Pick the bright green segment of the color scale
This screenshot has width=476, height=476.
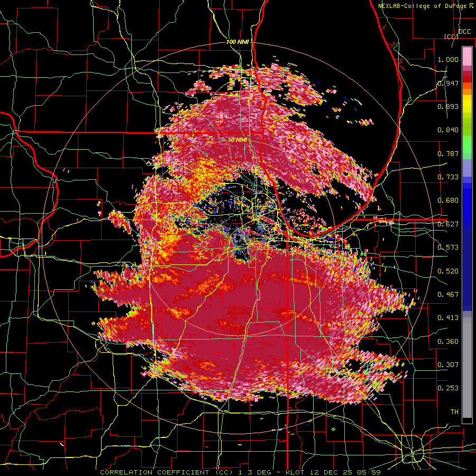[x=467, y=144]
